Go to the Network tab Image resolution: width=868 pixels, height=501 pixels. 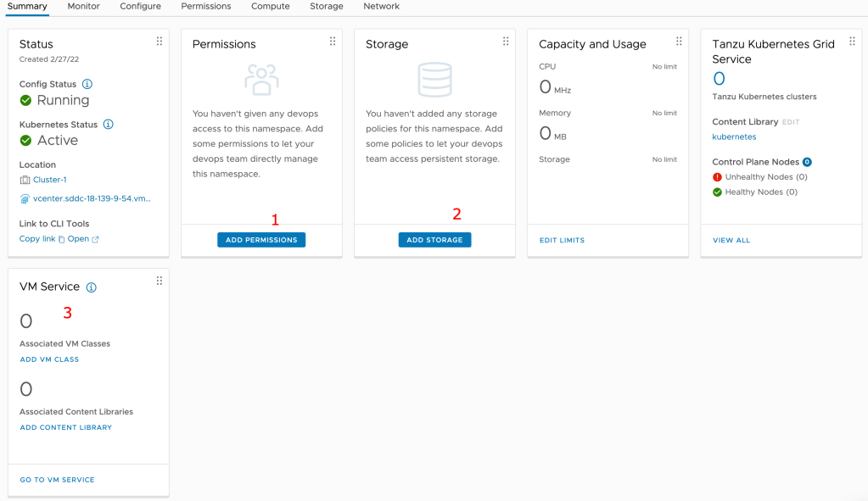pos(381,7)
